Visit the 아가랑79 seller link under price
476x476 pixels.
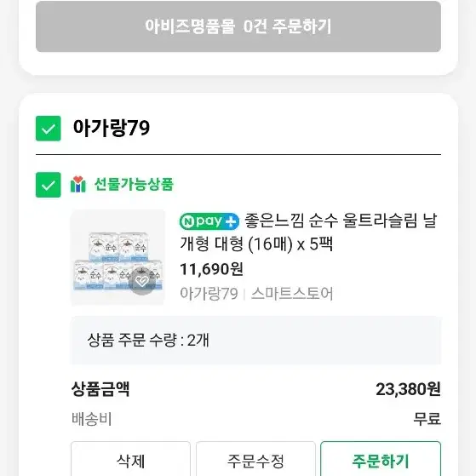209,294
